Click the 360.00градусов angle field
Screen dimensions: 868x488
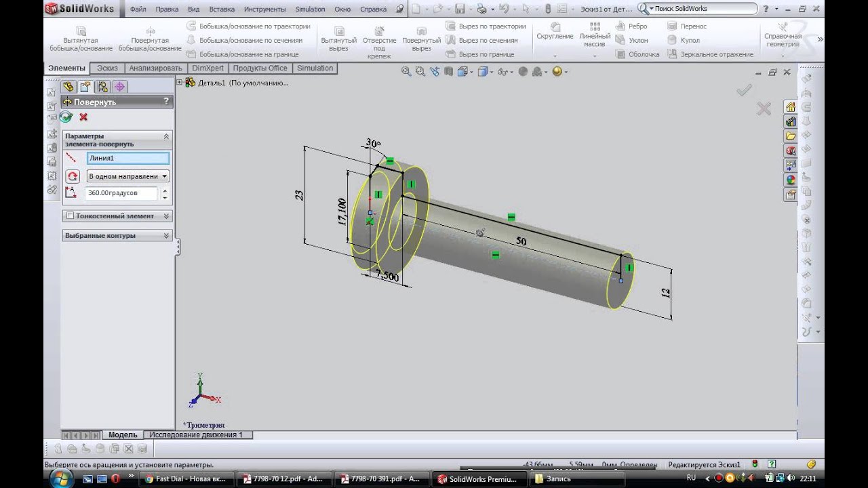tap(122, 193)
